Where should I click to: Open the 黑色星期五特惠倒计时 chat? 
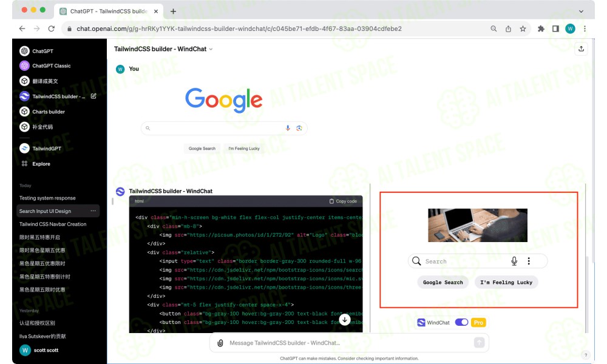[45, 277]
